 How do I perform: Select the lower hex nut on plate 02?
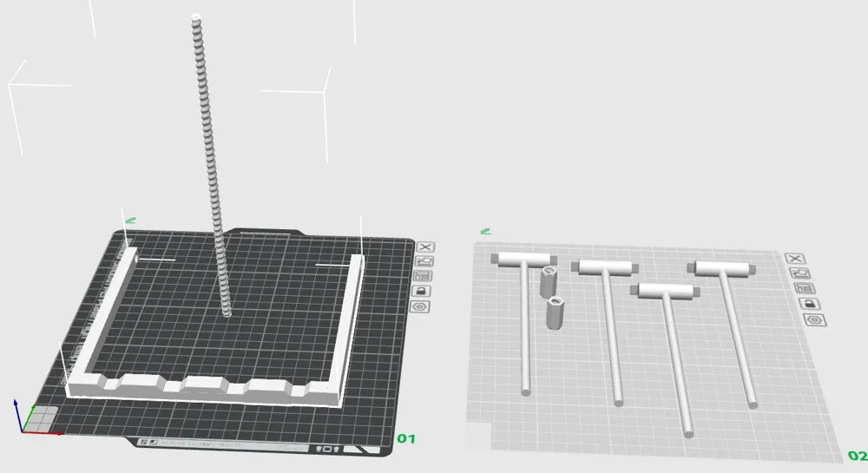click(556, 312)
